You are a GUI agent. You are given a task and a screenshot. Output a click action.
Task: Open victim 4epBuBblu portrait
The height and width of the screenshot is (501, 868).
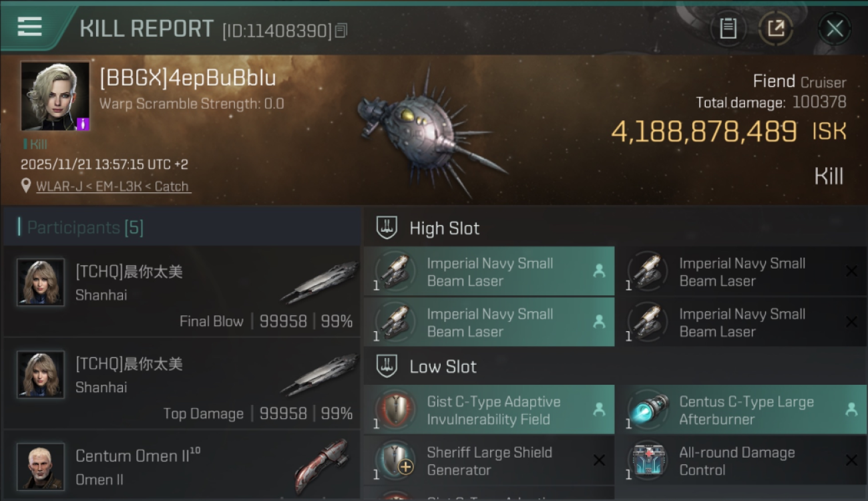tap(55, 96)
